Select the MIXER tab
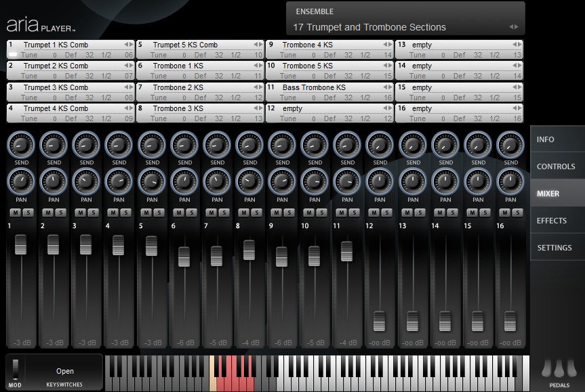The height and width of the screenshot is (392, 585). pyautogui.click(x=557, y=194)
